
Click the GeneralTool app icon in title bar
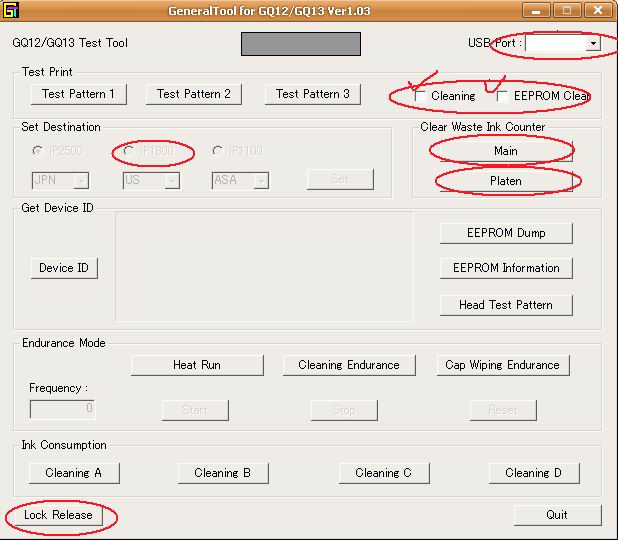point(11,10)
